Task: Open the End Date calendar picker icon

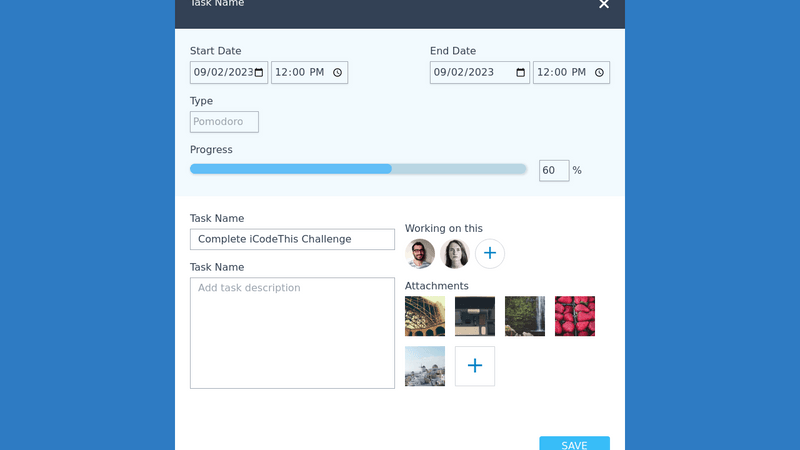Action: click(520, 72)
